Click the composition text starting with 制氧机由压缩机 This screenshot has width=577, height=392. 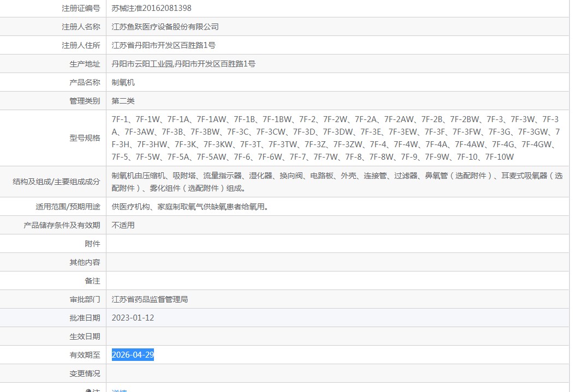337,182
